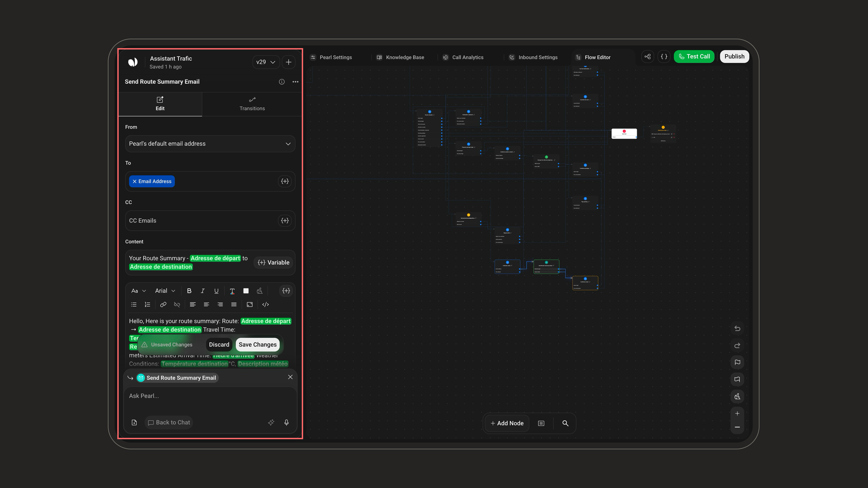
Task: Open the Inbound Settings tab
Action: [533, 57]
